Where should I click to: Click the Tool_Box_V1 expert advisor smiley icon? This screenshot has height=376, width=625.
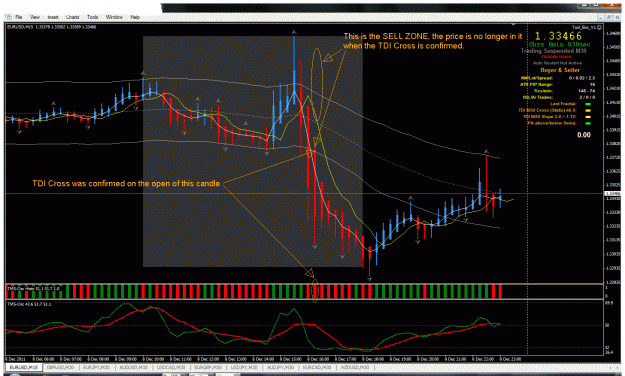point(599,28)
